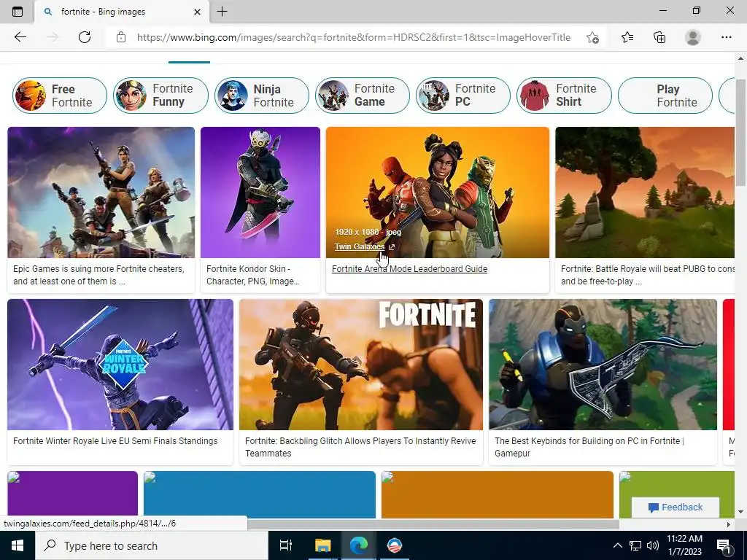
Task: Open the Fortnite Kondor Skin image
Action: [x=260, y=192]
